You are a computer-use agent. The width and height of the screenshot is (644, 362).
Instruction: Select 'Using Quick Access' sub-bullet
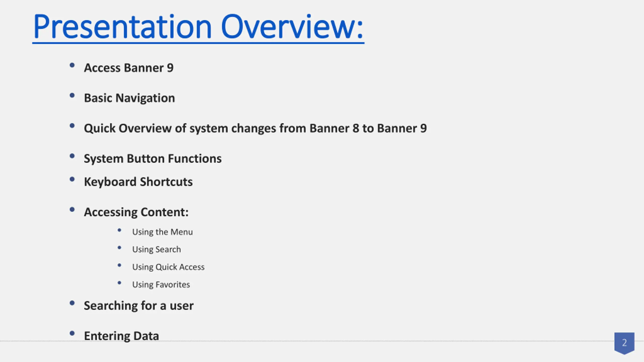[168, 267]
